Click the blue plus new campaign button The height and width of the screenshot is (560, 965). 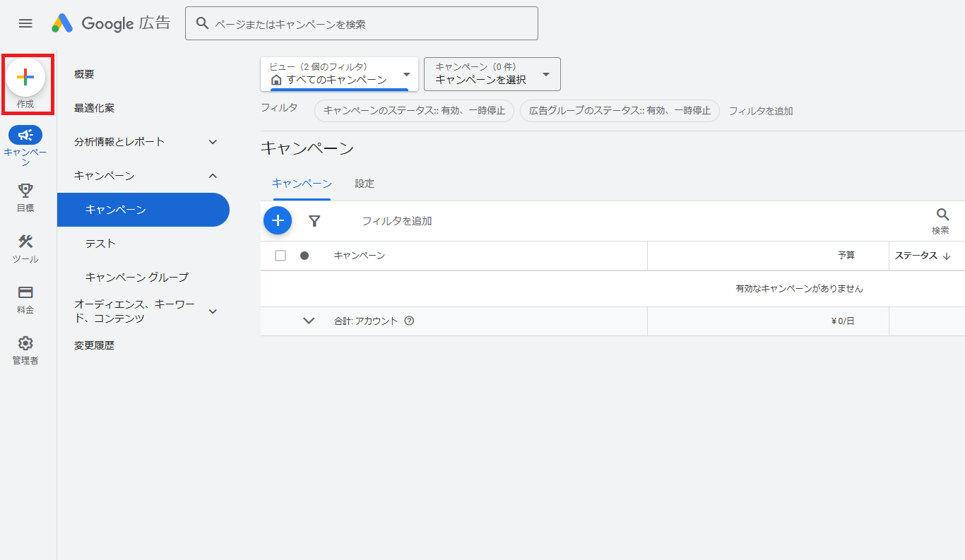click(278, 221)
